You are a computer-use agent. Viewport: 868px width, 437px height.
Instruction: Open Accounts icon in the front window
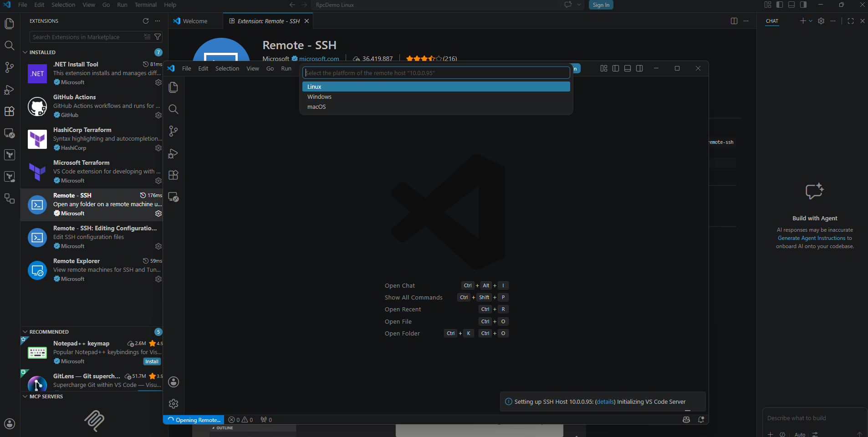click(x=174, y=382)
